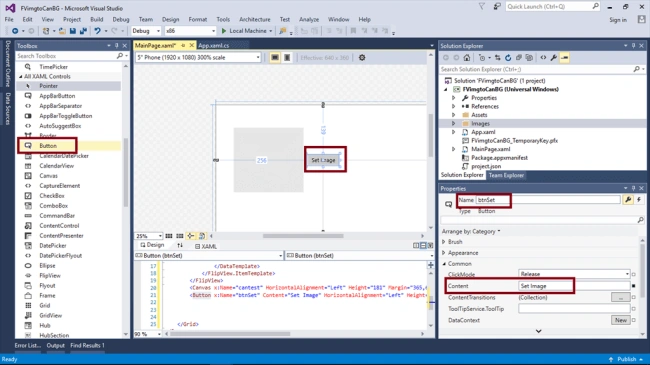Expand the Appearance category
This screenshot has width=650, height=365.
[x=444, y=253]
